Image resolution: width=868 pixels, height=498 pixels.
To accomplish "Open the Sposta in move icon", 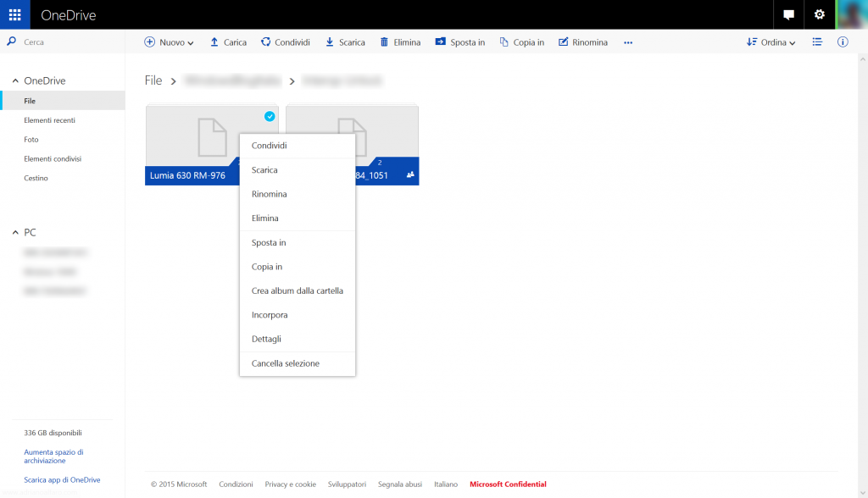I will pyautogui.click(x=439, y=41).
